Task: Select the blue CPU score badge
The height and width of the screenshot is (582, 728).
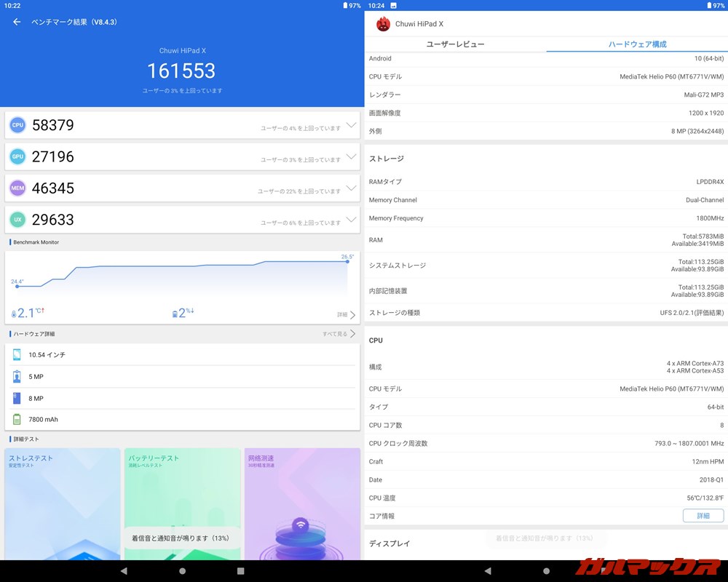Action: click(x=17, y=125)
